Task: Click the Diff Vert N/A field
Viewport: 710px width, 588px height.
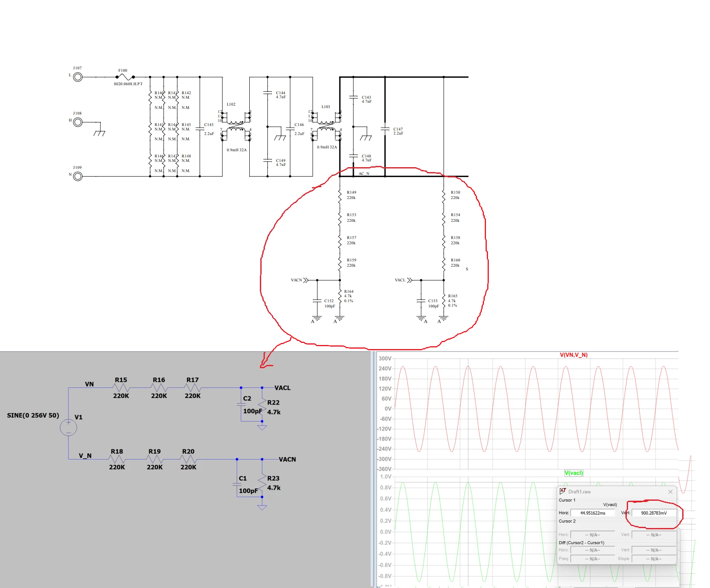Action: tap(654, 550)
